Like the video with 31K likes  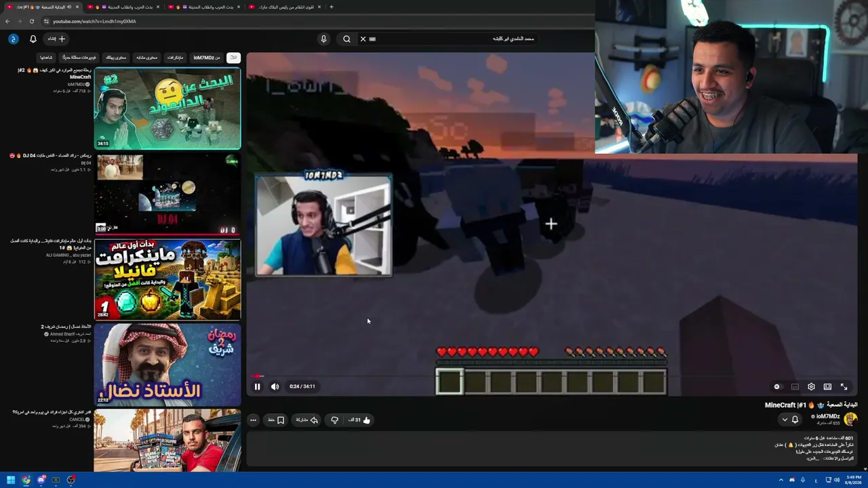pos(360,420)
